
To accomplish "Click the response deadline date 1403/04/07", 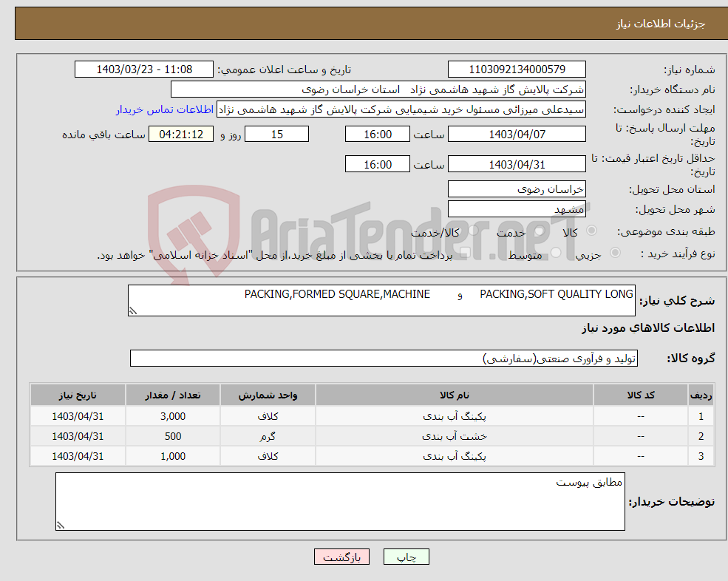I will coord(517,135).
